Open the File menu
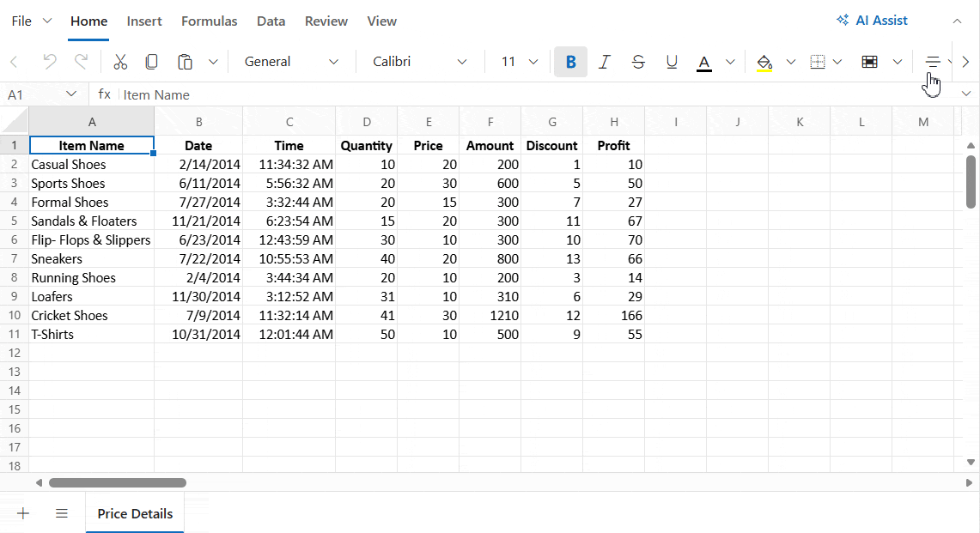The image size is (980, 533). (31, 21)
